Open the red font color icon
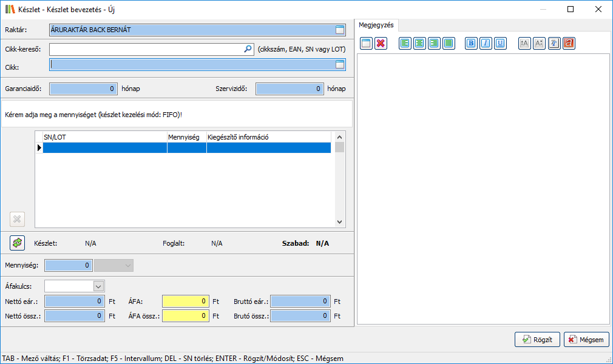This screenshot has width=613, height=364. coord(569,43)
